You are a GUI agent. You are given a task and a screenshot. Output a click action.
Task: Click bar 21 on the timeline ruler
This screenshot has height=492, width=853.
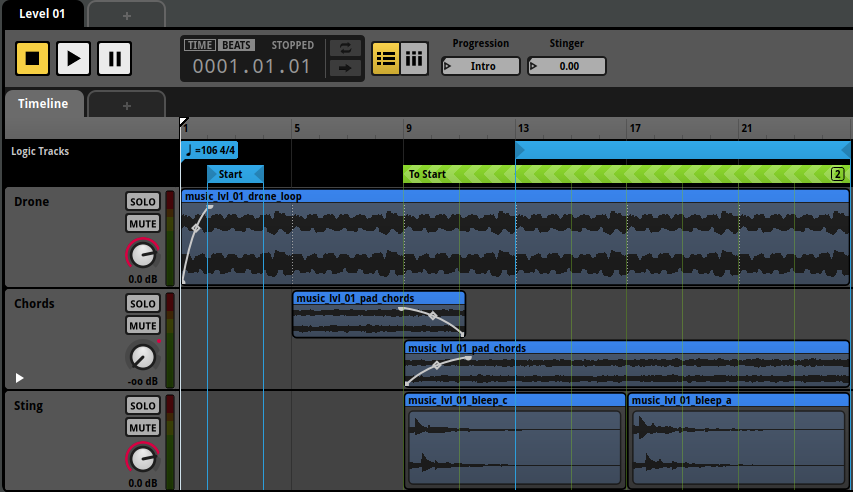[x=746, y=128]
